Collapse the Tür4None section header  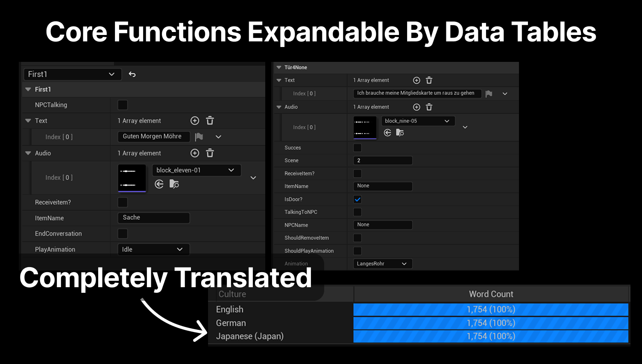click(279, 67)
